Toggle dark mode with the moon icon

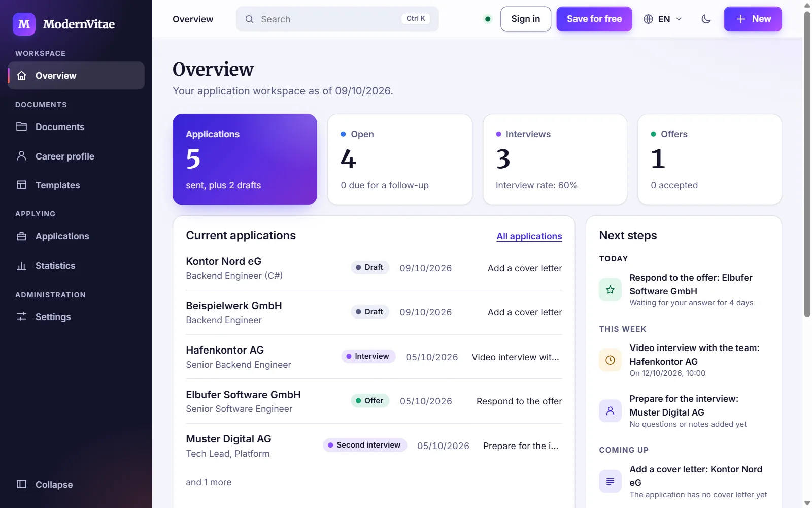706,19
